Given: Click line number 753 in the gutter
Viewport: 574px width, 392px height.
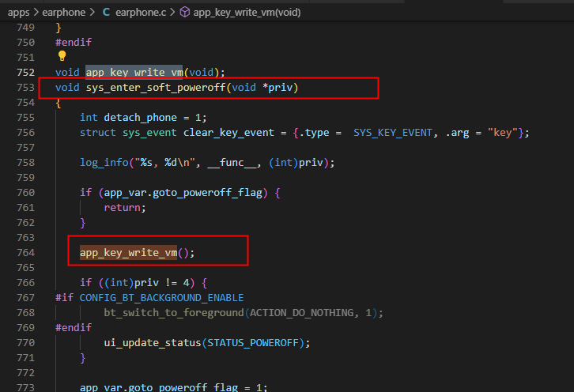Looking at the screenshot, I should (25, 88).
